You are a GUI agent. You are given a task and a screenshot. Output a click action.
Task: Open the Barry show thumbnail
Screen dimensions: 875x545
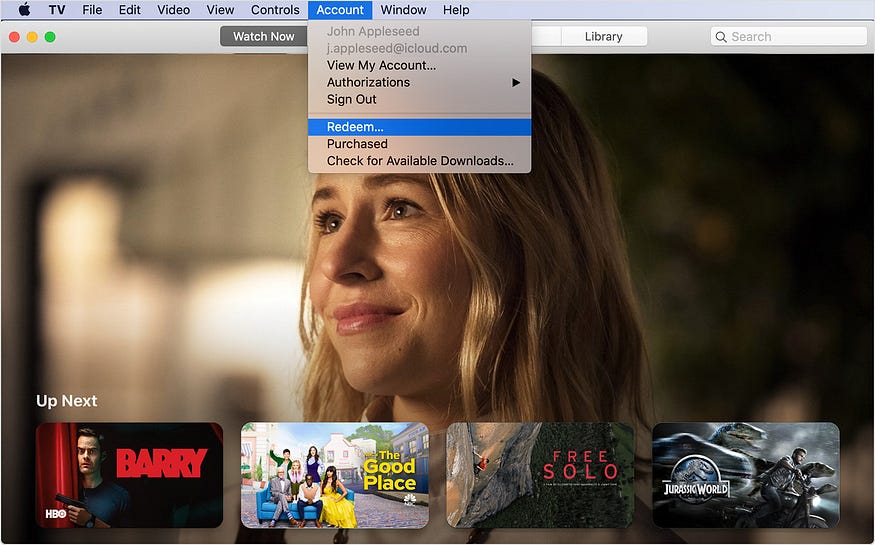[129, 475]
